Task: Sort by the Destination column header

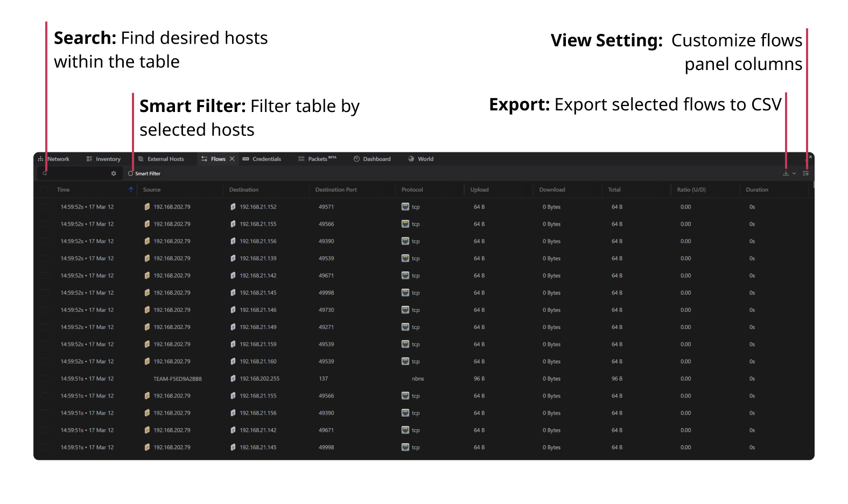Action: tap(244, 190)
